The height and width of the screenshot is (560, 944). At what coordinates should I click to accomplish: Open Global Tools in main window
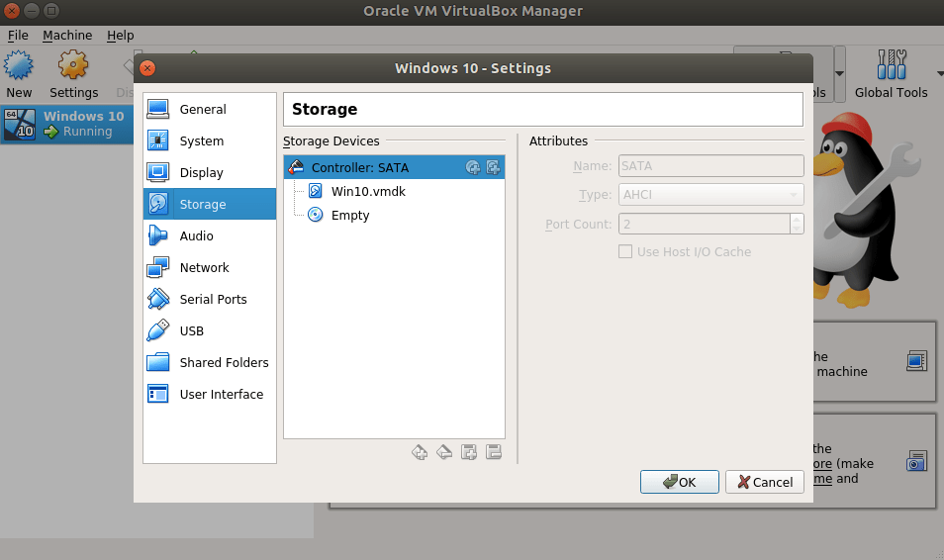tap(891, 74)
